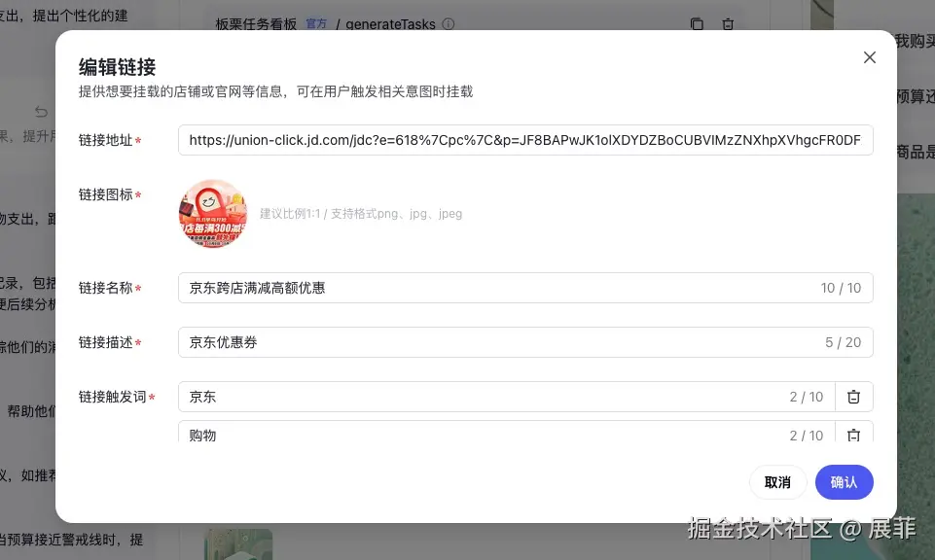
Task: Click the 链接名称 input 京东跨店满减高额优惠
Action: pos(525,288)
